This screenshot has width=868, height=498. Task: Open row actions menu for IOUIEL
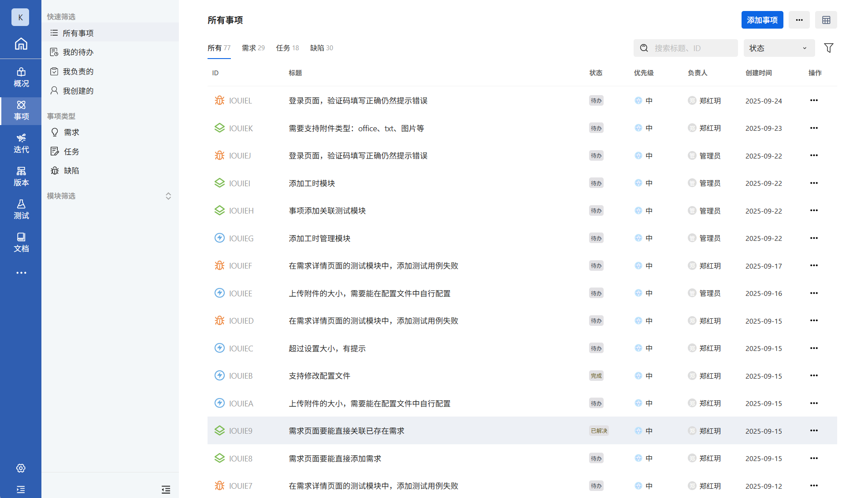pos(813,100)
